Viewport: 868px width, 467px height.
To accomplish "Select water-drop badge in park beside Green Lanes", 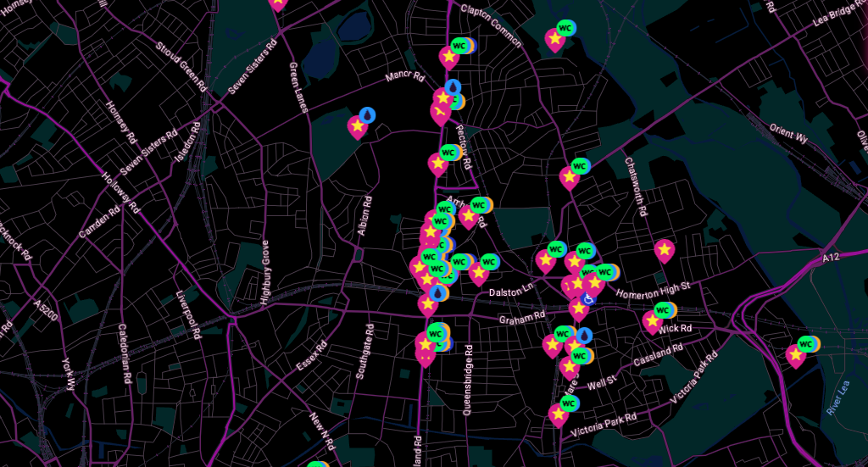I will tap(367, 115).
